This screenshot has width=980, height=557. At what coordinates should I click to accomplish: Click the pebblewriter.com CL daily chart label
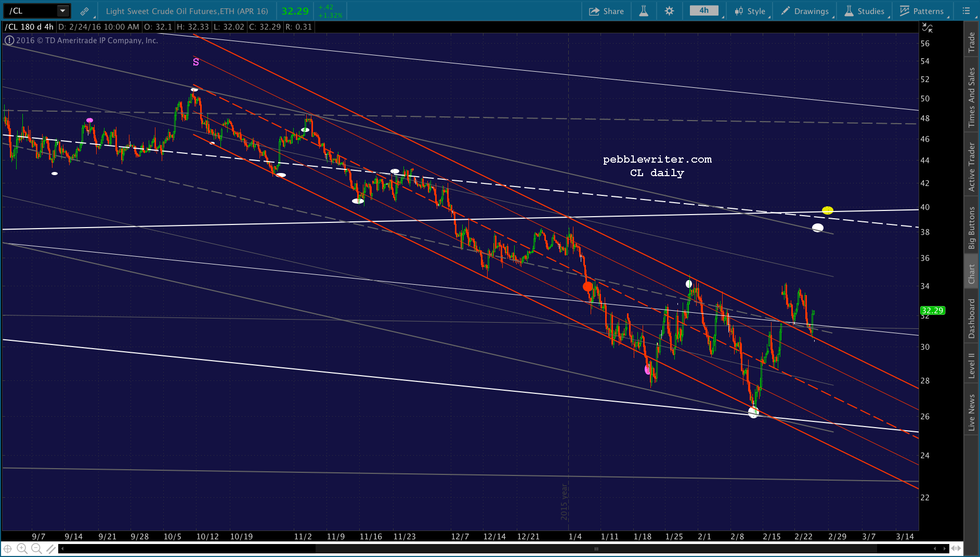pyautogui.click(x=657, y=166)
